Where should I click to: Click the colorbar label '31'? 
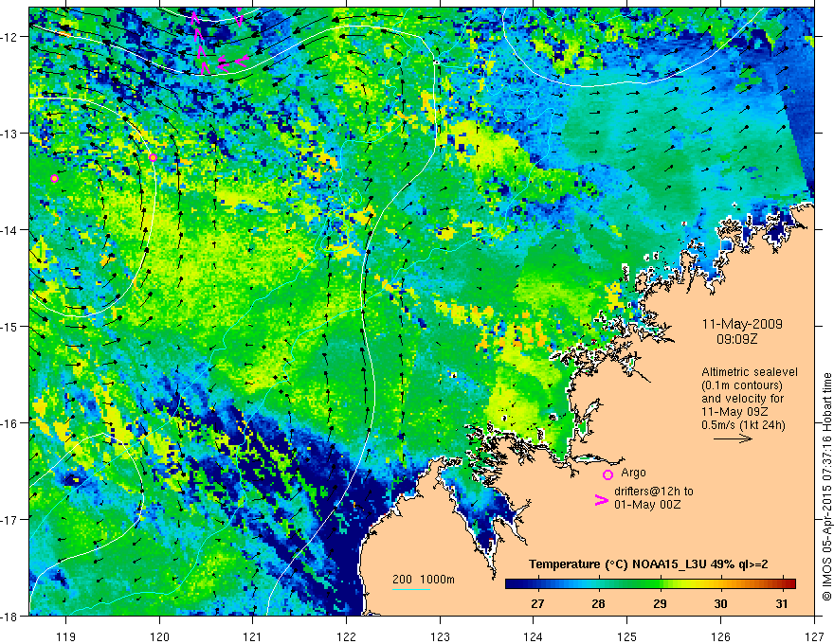click(781, 603)
